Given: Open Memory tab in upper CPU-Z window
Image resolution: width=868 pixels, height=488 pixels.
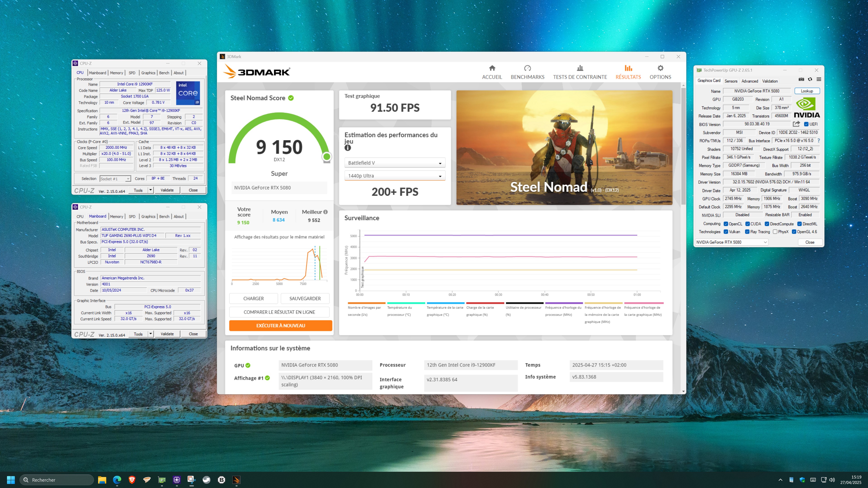Looking at the screenshot, I should pyautogui.click(x=117, y=73).
